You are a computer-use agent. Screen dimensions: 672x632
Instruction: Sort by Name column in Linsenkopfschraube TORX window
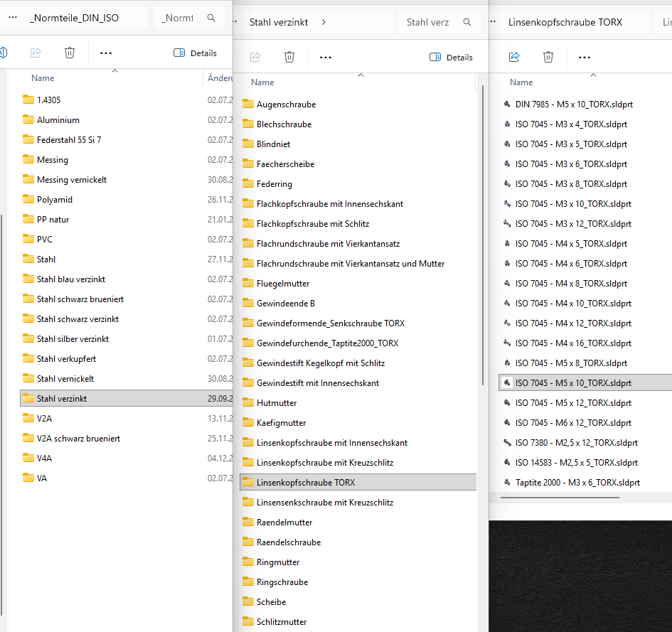(x=521, y=82)
